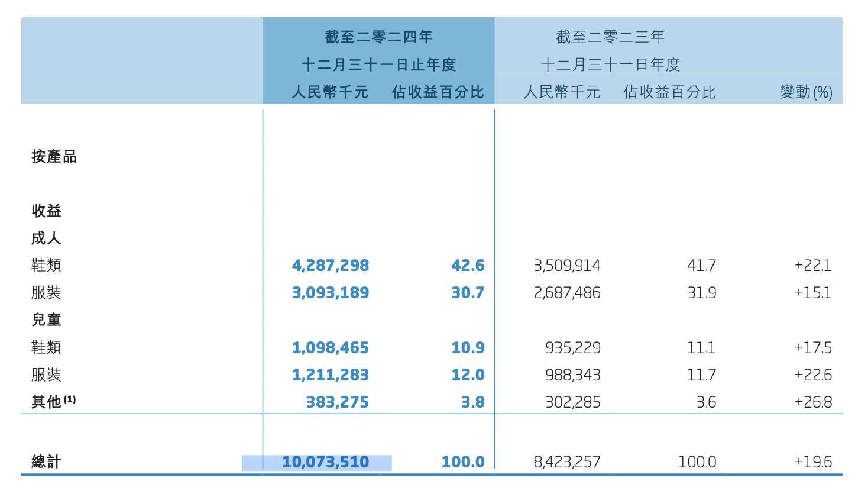Click the 100.0 percentage in 2024 total row
This screenshot has height=497, width=868.
(463, 461)
